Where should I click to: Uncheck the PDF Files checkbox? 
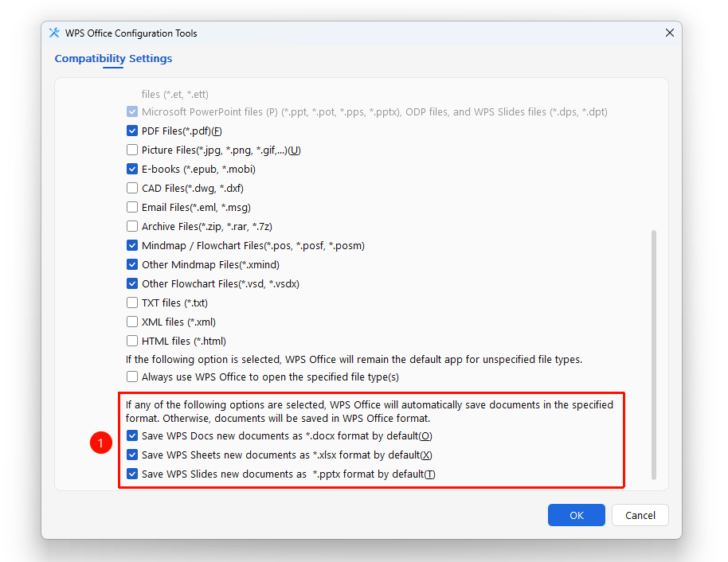click(x=132, y=131)
